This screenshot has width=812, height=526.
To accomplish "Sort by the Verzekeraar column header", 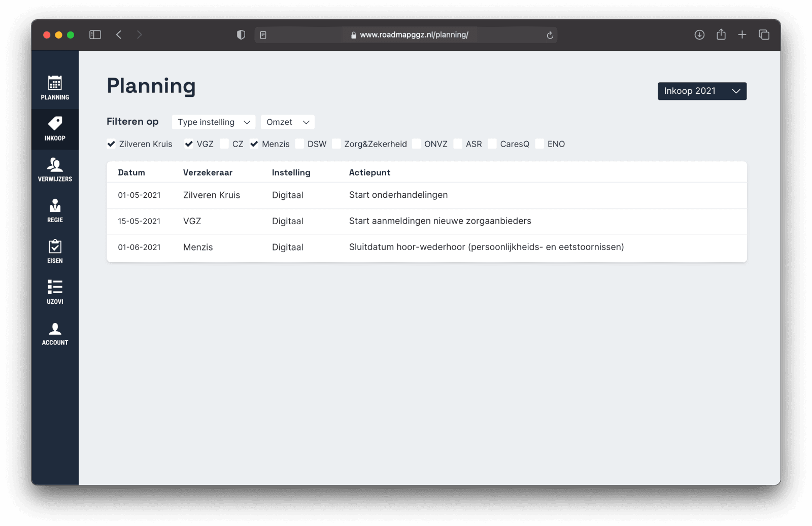I will (208, 172).
